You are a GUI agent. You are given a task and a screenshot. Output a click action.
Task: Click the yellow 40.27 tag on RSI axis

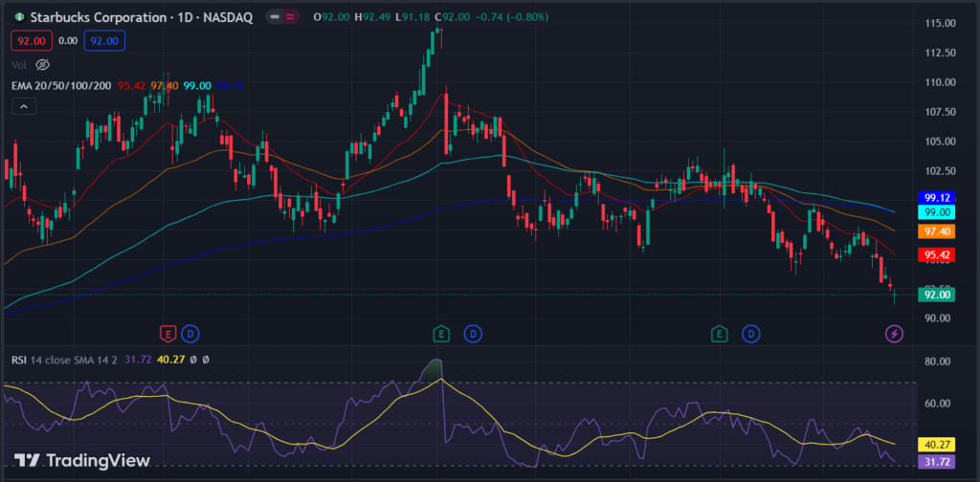pos(937,445)
